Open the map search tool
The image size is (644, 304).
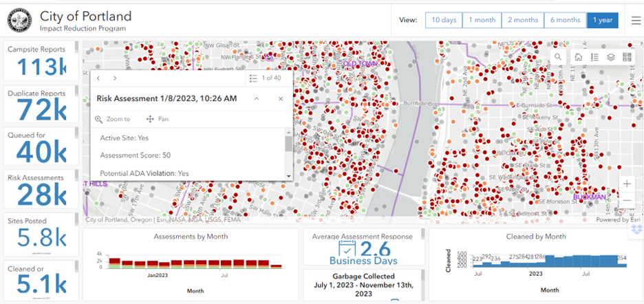tap(558, 57)
